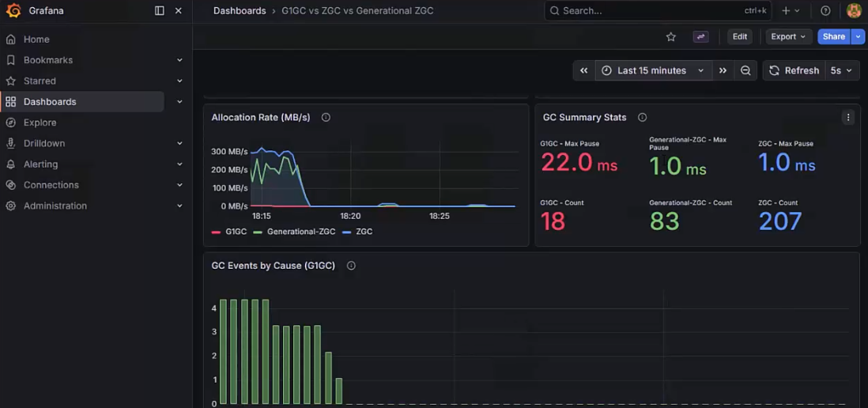This screenshot has width=868, height=408.
Task: Open Connections in the sidebar
Action: (51, 185)
